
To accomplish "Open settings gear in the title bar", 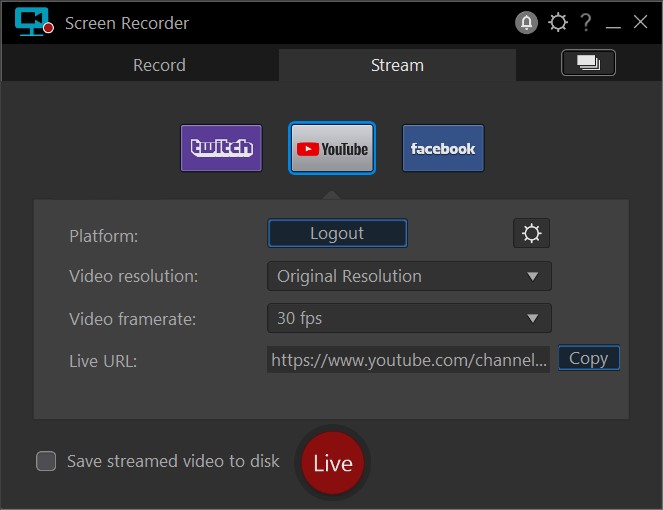I will click(x=557, y=22).
